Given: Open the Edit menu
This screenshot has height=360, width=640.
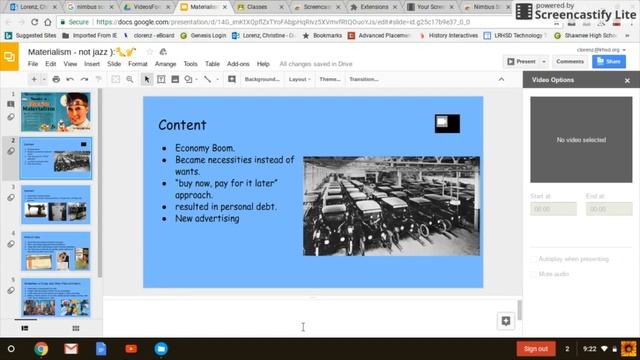Looking at the screenshot, I should [51, 64].
